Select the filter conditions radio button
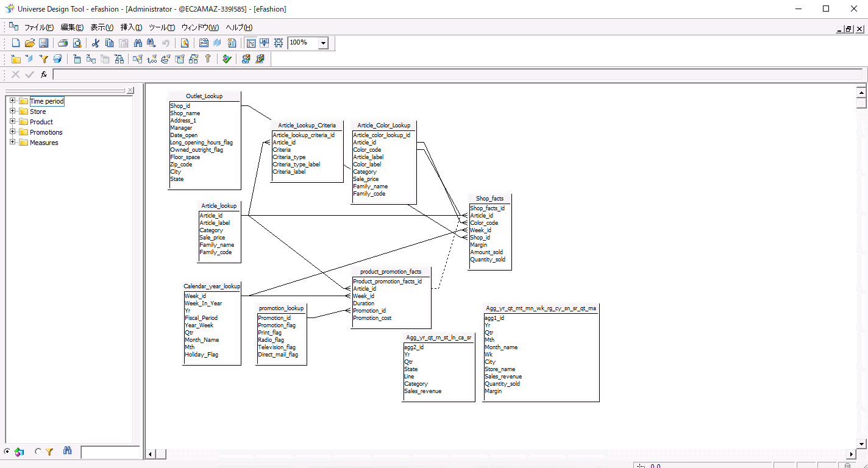The image size is (868, 468). click(38, 452)
